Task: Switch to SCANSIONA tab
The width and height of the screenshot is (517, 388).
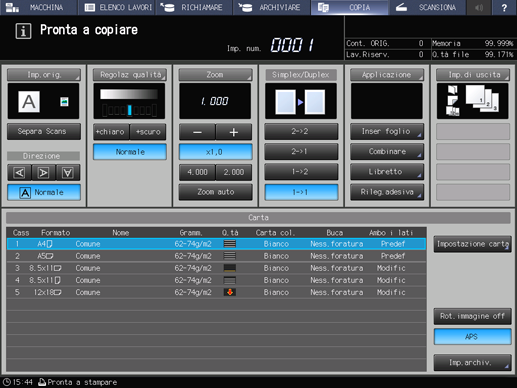Action: pyautogui.click(x=427, y=7)
